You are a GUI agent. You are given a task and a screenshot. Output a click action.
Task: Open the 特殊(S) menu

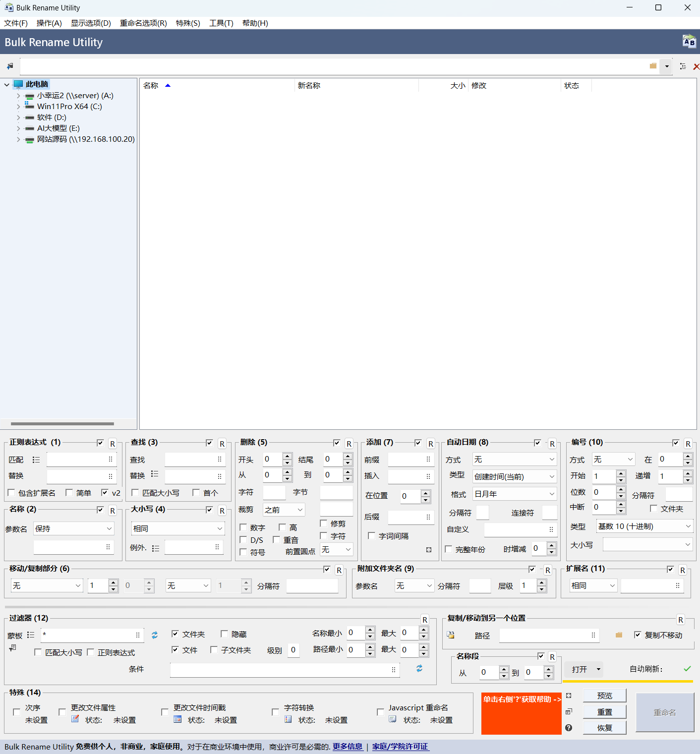[x=188, y=23]
